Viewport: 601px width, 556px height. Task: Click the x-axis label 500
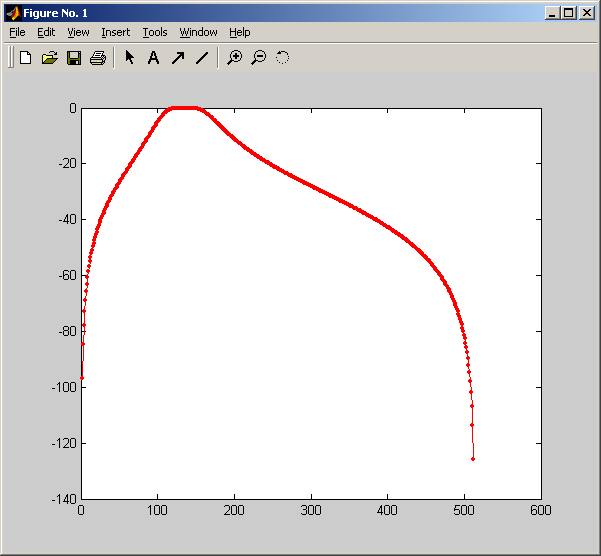click(x=464, y=510)
